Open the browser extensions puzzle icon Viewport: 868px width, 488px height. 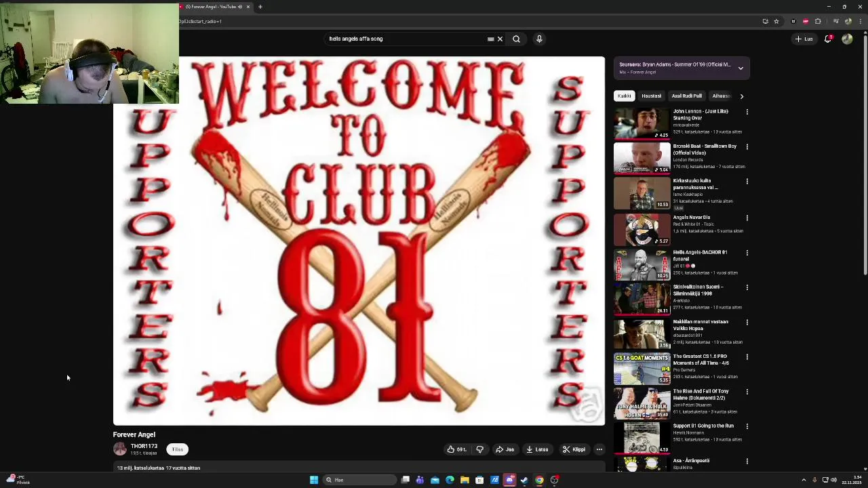coord(818,21)
